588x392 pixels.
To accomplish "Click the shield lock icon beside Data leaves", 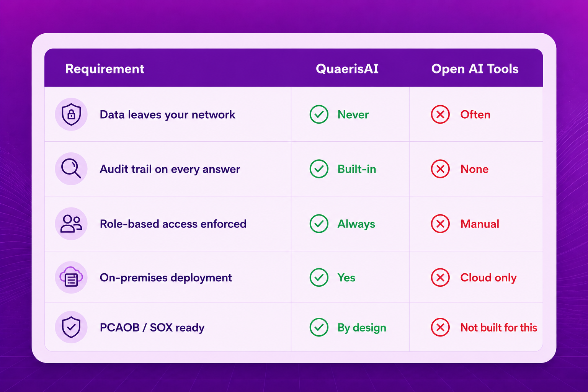I will (x=71, y=114).
